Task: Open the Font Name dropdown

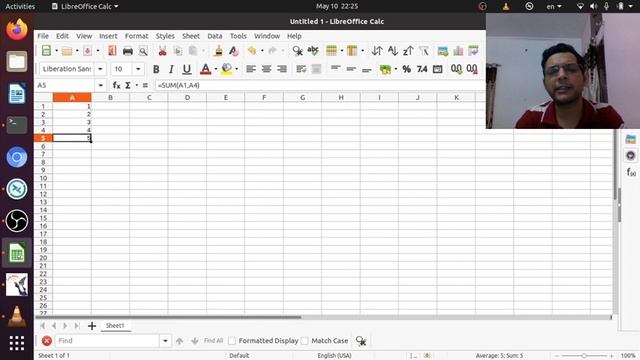Action: (100, 69)
